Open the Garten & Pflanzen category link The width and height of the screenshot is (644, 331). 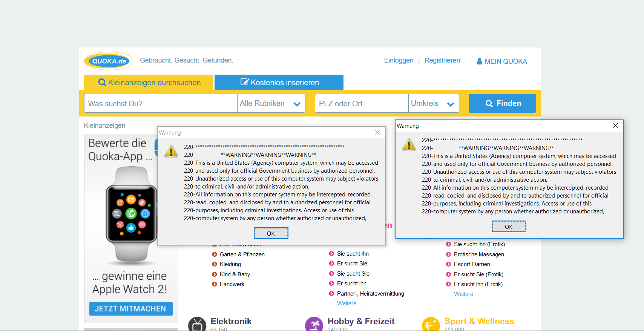point(242,254)
